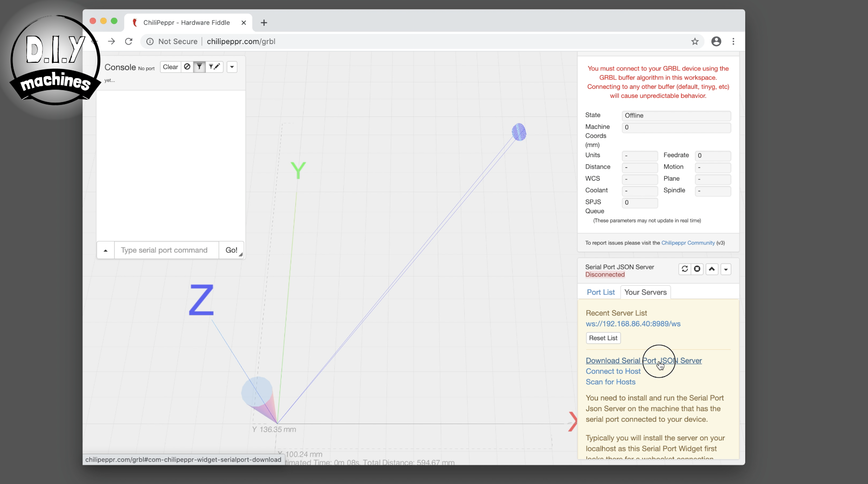This screenshot has height=484, width=868.
Task: Refresh the Serial Port JSON Server list
Action: [685, 269]
